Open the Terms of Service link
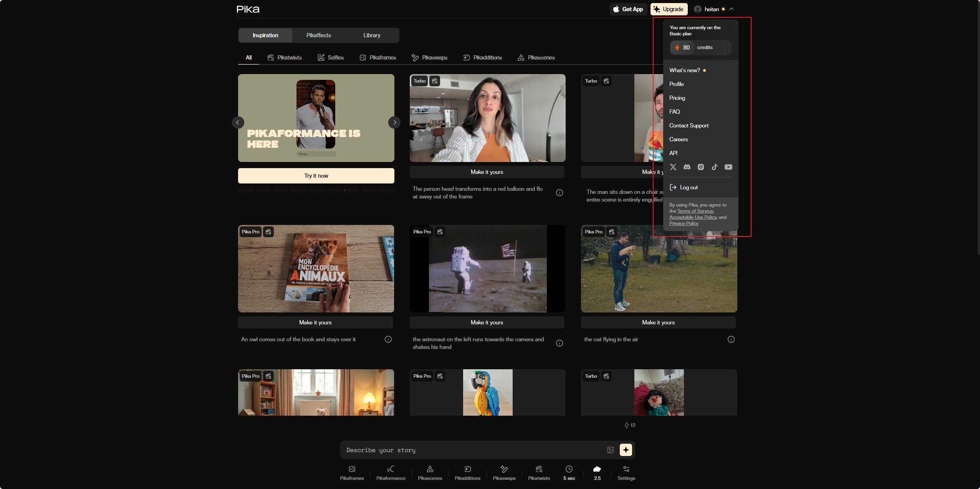The height and width of the screenshot is (489, 980). (695, 211)
